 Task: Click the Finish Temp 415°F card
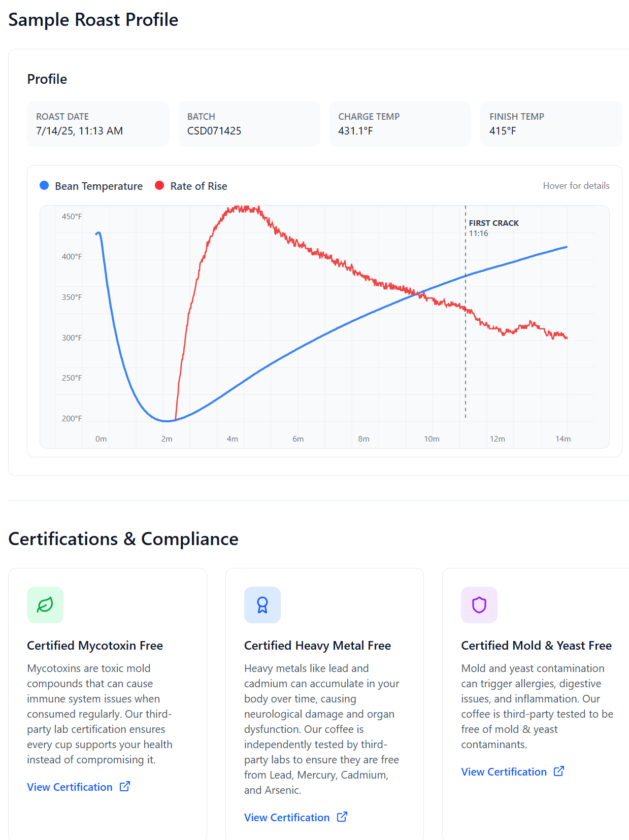click(x=551, y=124)
